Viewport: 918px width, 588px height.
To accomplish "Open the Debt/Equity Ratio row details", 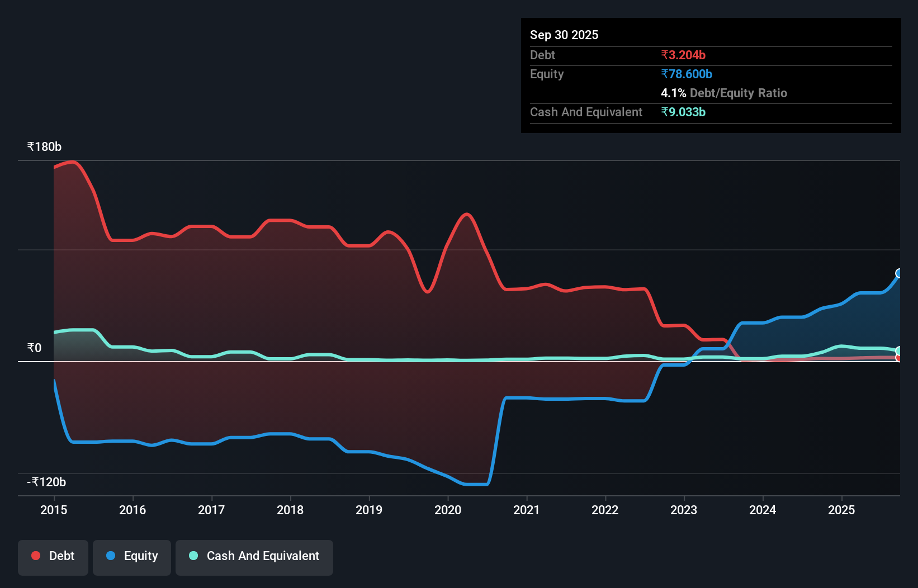I will tap(725, 93).
